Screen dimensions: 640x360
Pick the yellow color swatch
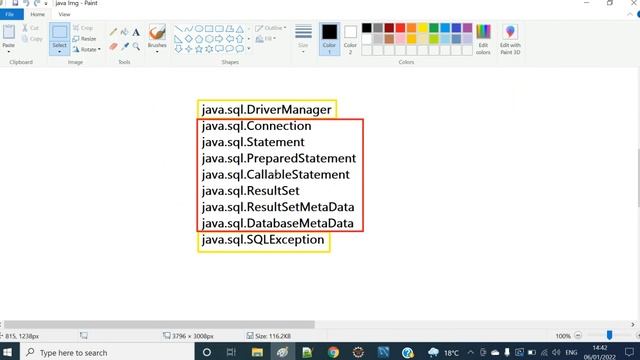(423, 28)
